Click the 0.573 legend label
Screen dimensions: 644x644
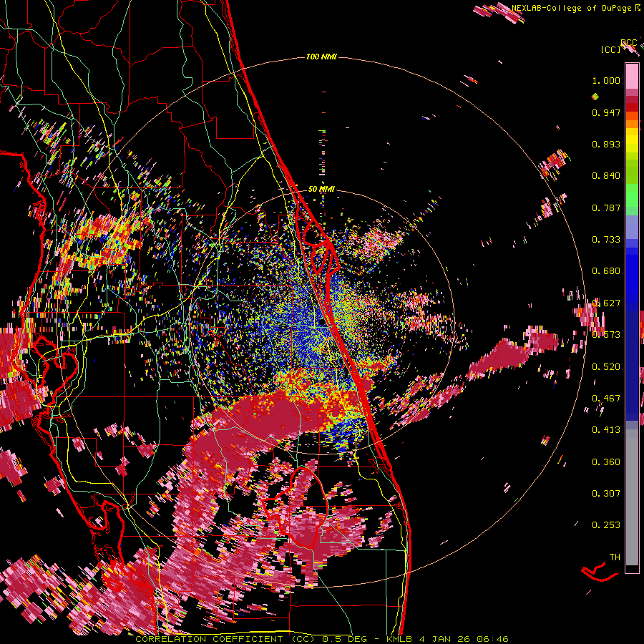606,335
